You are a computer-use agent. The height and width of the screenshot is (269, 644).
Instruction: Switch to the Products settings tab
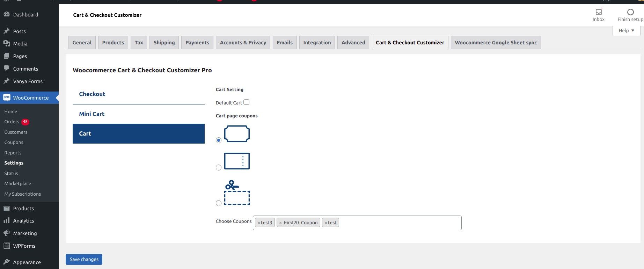113,43
